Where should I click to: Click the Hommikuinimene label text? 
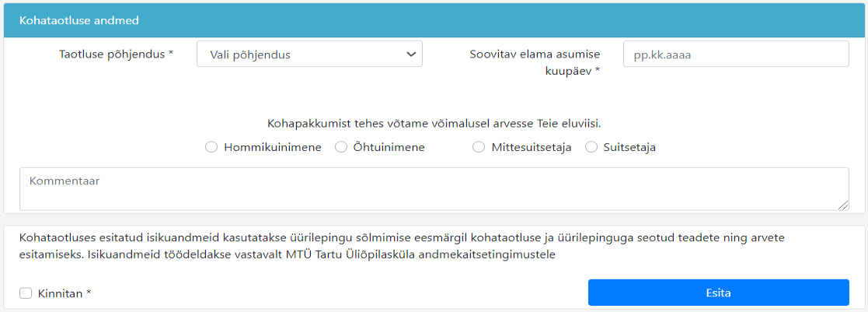tap(272, 147)
